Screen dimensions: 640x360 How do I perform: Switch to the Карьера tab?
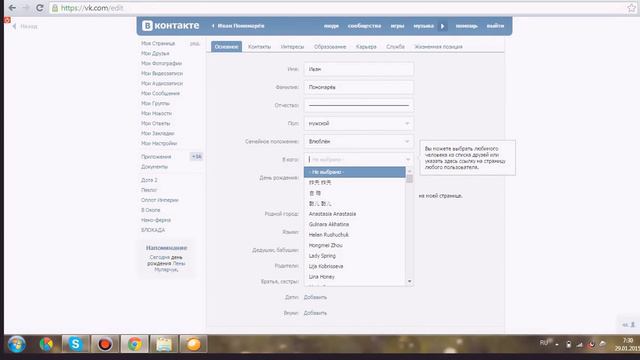click(x=366, y=47)
